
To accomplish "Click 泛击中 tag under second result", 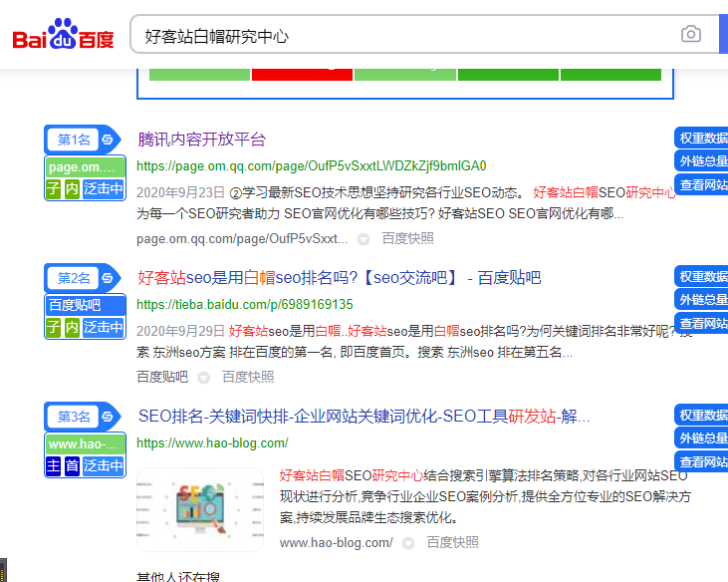I will (x=103, y=328).
